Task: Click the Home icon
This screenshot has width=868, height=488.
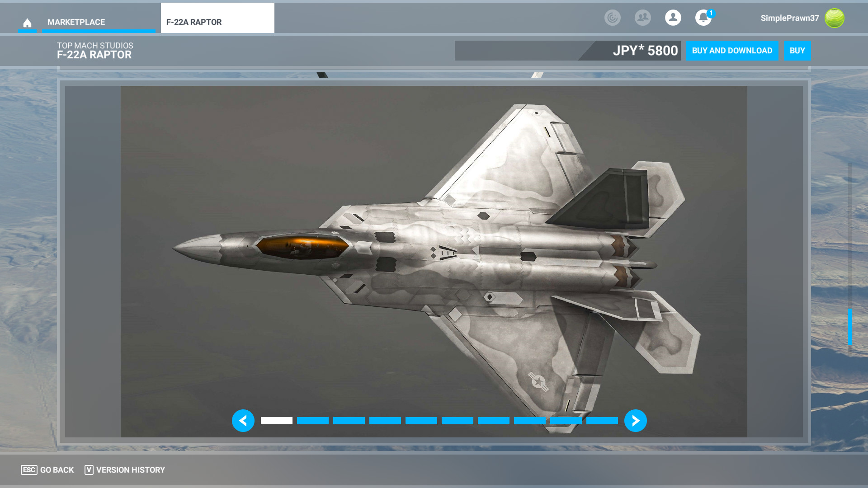Action: tap(27, 23)
